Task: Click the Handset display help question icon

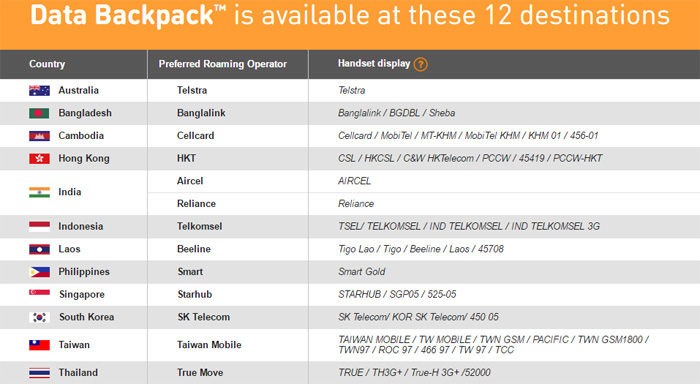Action: click(420, 64)
